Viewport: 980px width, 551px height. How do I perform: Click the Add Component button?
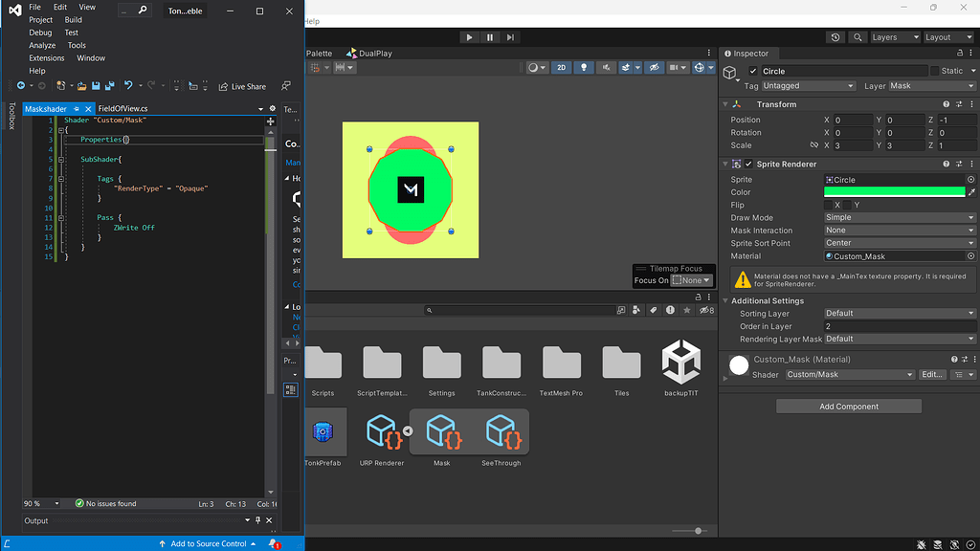[848, 407]
